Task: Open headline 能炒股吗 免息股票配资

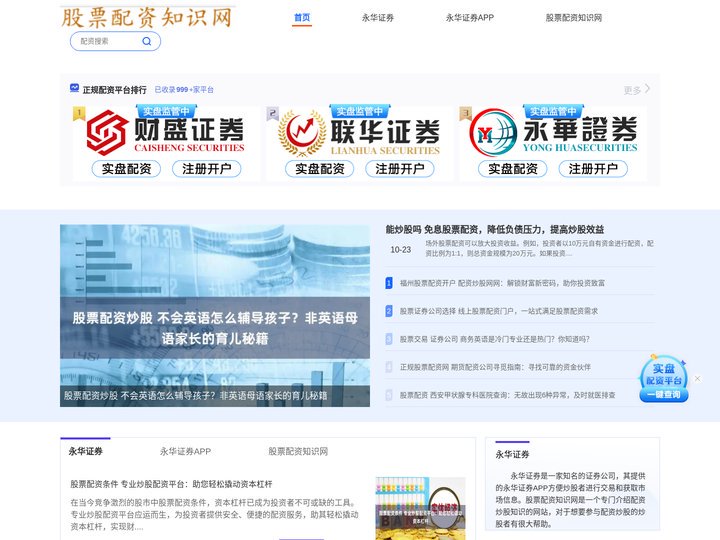Action: [495, 229]
